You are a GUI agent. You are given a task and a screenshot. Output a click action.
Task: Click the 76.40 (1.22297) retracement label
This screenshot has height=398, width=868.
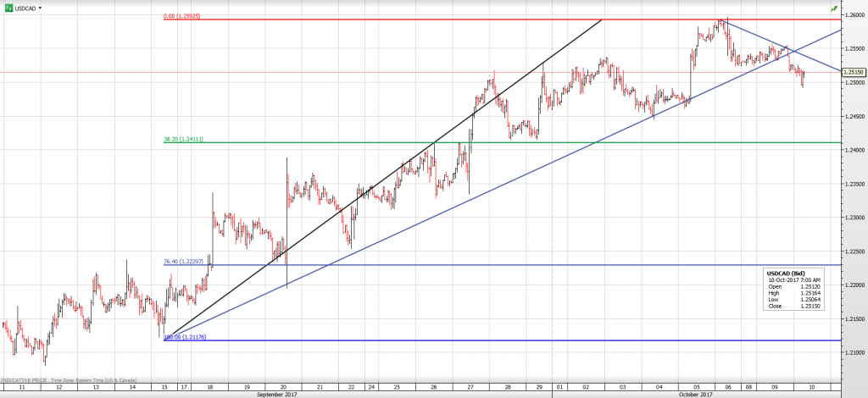point(183,262)
